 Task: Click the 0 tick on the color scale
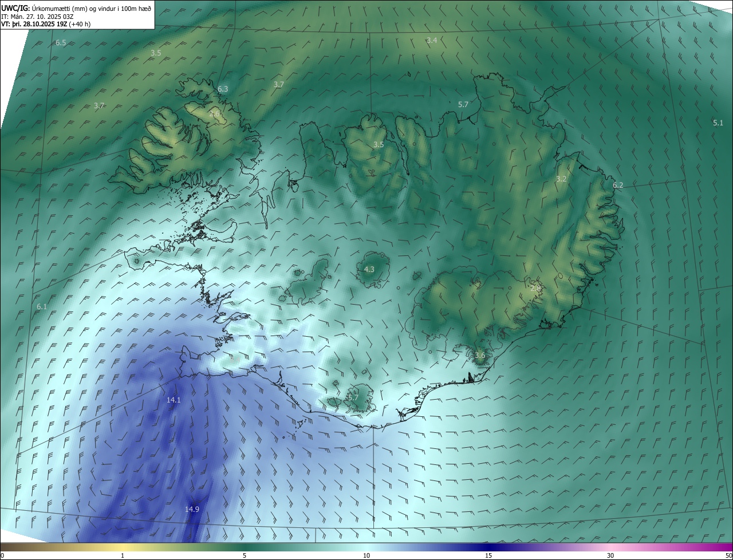point(2,555)
